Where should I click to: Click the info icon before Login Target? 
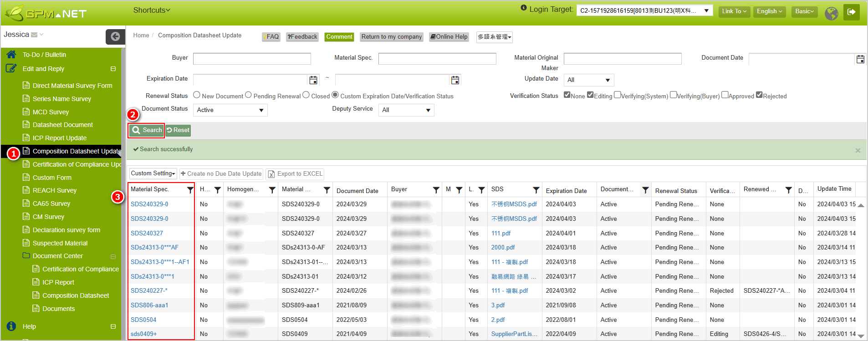point(524,8)
